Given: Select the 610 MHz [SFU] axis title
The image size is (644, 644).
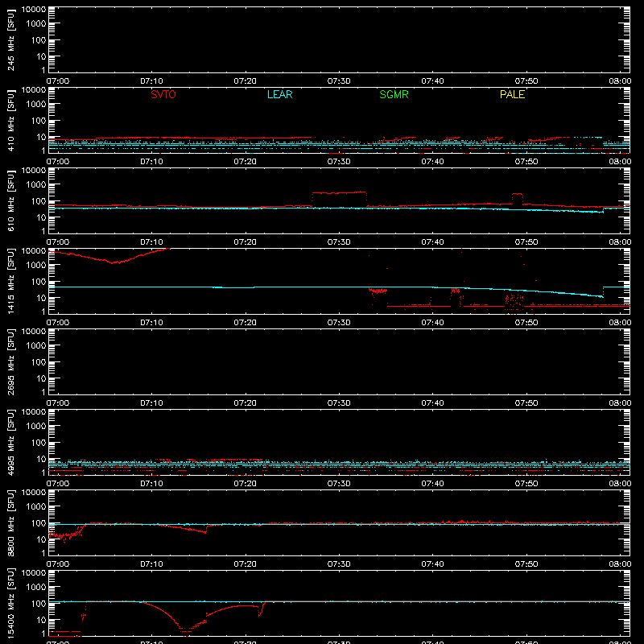Looking at the screenshot, I should (11, 200).
